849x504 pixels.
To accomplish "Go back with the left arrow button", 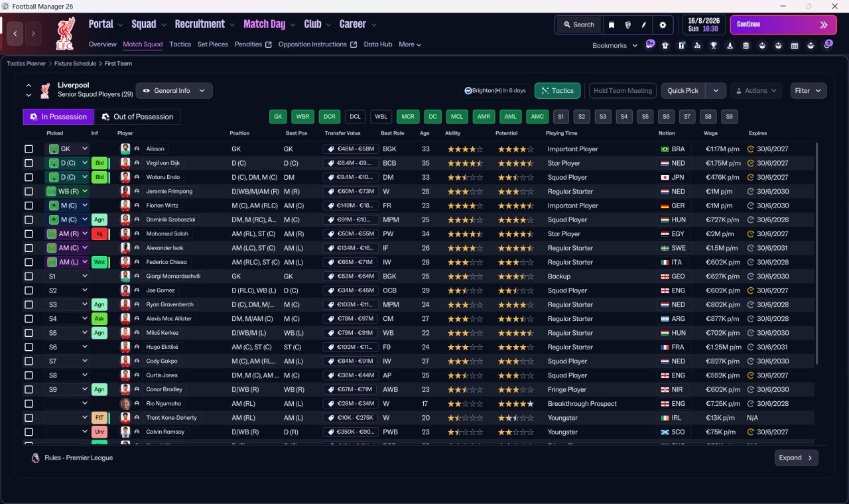I will [x=16, y=33].
